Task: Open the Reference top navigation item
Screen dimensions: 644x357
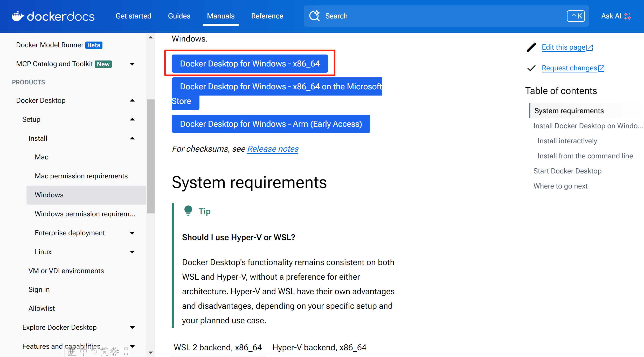Action: (267, 16)
